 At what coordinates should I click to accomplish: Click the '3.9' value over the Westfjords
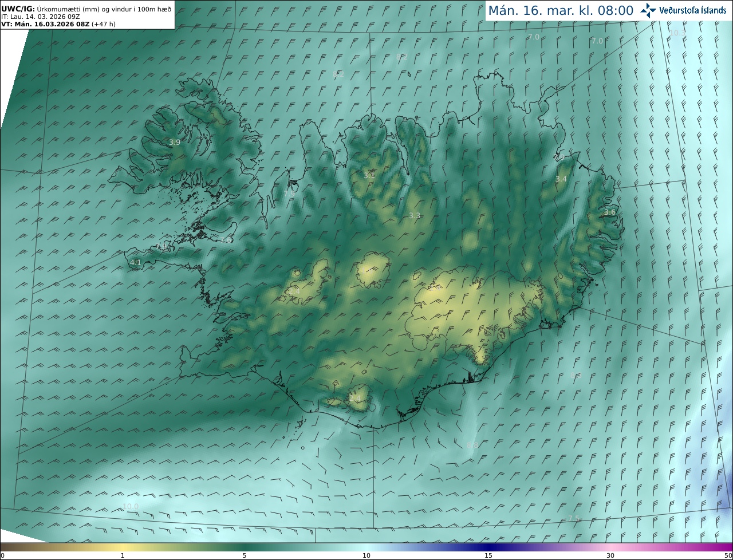[x=175, y=142]
